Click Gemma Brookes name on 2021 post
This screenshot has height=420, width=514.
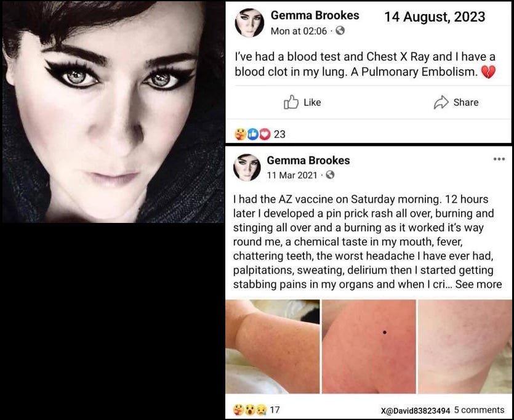(x=308, y=160)
